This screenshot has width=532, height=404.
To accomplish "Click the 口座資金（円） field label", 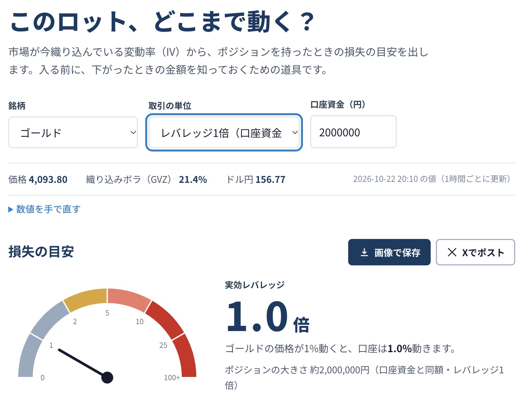I will 338,105.
